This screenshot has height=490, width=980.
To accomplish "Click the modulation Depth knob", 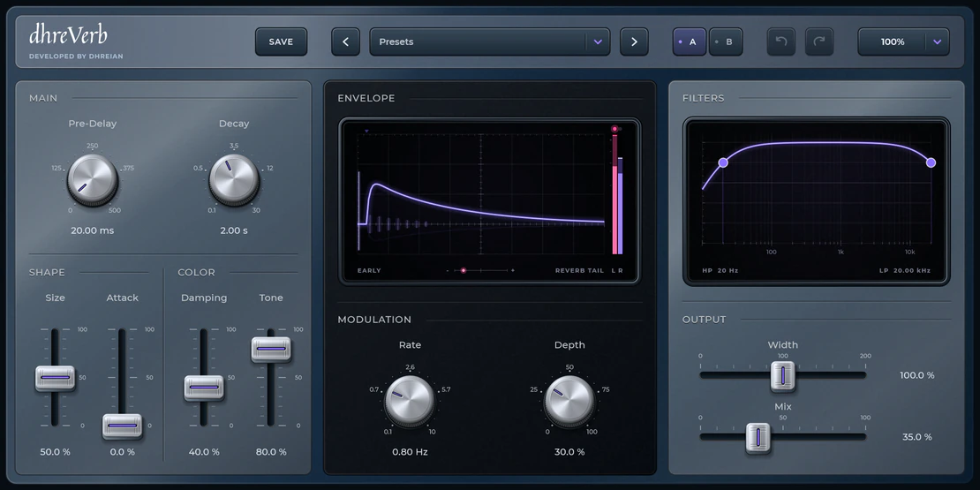I will (x=569, y=401).
